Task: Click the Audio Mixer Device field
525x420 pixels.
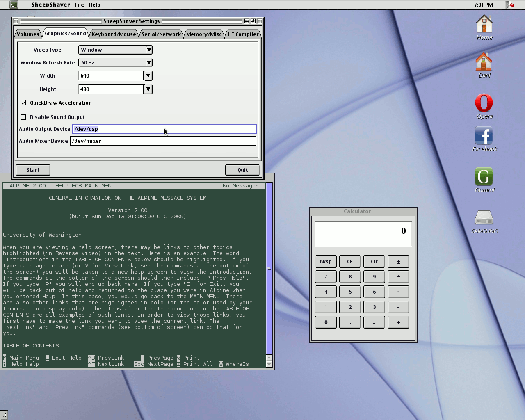Action: pyautogui.click(x=163, y=141)
